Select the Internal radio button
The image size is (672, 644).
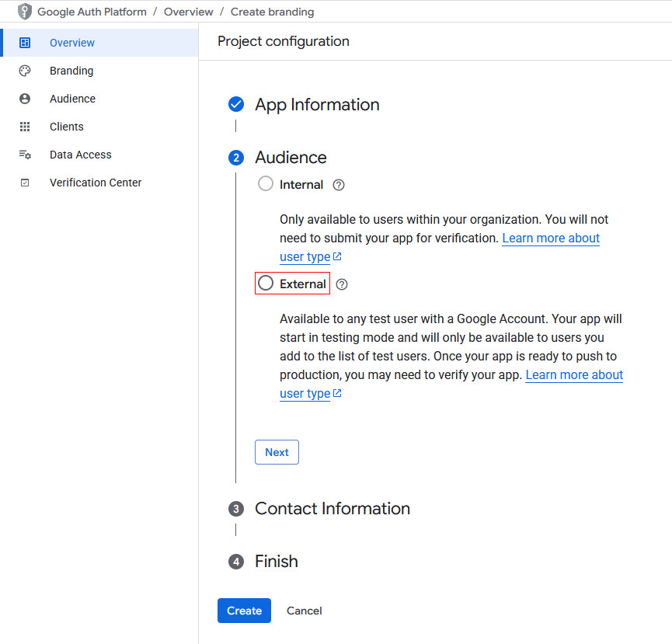point(266,184)
